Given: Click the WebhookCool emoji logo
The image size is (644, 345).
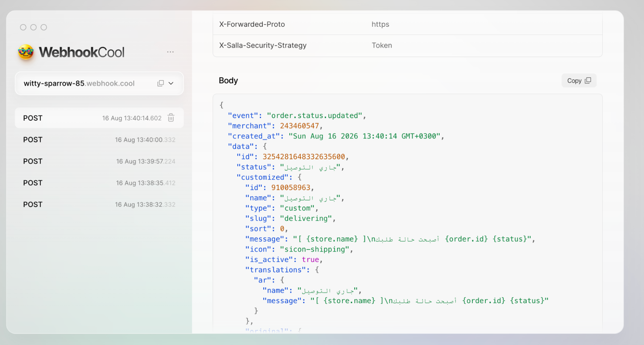Looking at the screenshot, I should coord(26,52).
